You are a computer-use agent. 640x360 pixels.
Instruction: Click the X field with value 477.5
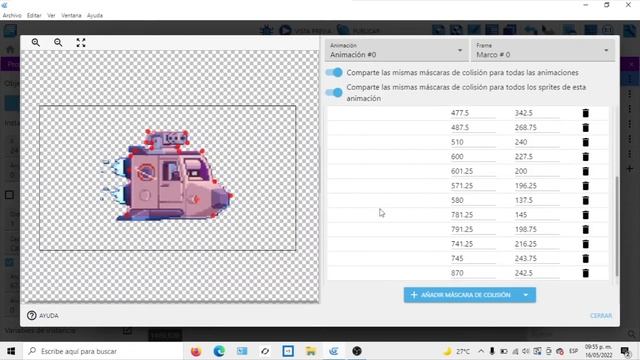pos(473,113)
